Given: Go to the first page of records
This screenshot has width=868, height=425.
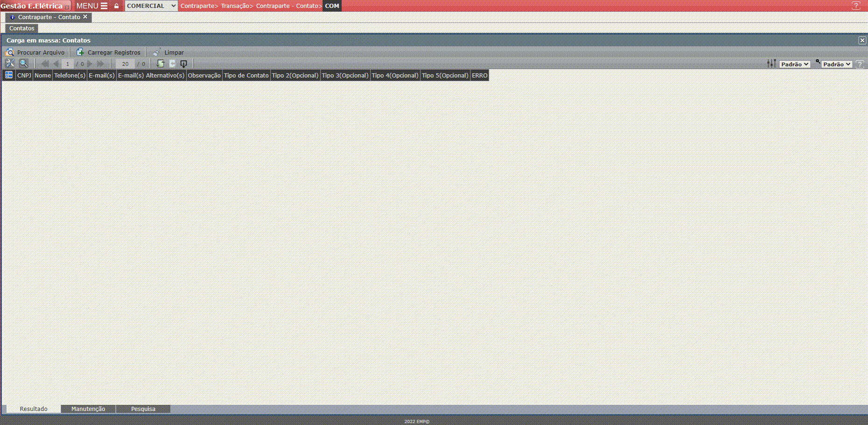Looking at the screenshot, I should coord(45,64).
